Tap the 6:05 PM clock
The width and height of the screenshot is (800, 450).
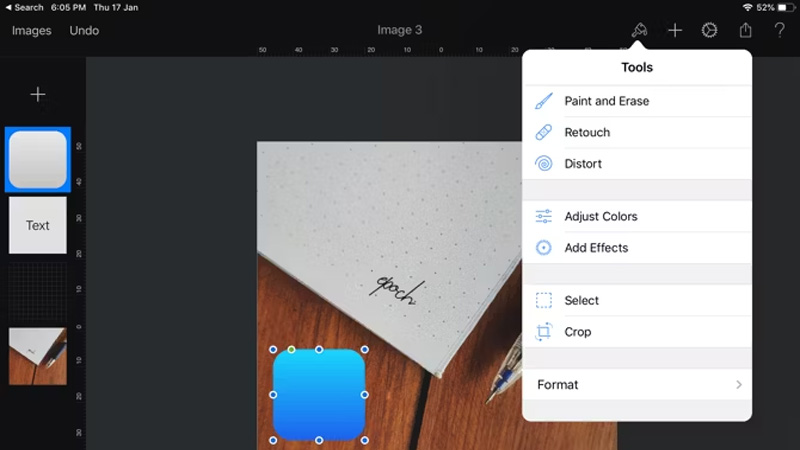click(x=68, y=7)
